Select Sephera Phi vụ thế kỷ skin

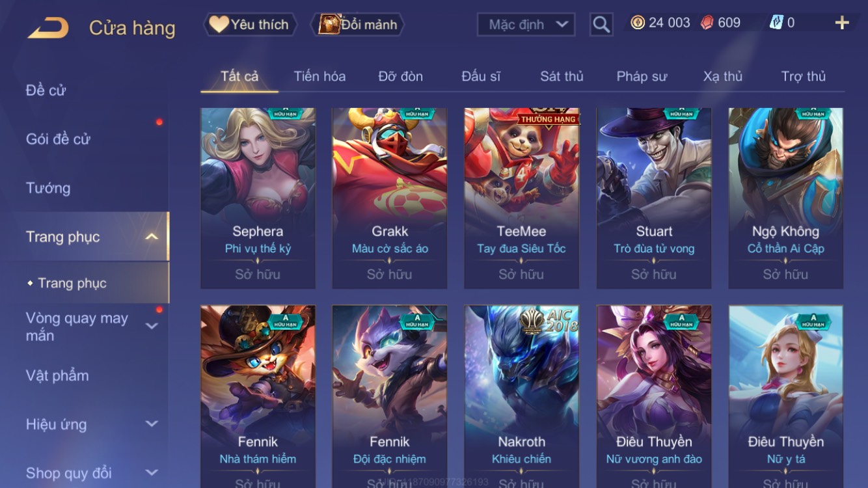258,198
